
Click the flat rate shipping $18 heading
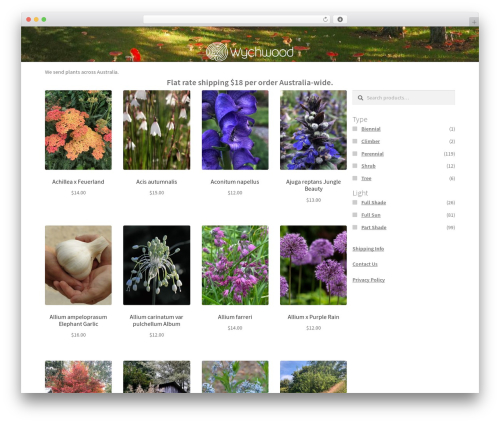tap(250, 82)
